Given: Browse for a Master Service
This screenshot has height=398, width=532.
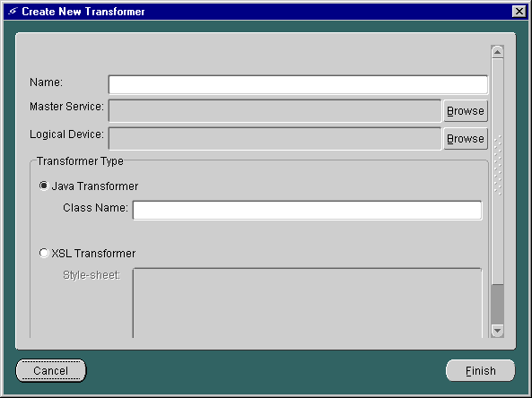Looking at the screenshot, I should click(x=466, y=111).
